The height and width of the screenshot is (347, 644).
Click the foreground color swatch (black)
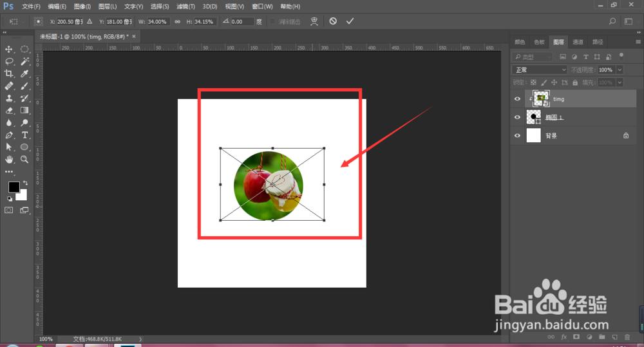point(14,187)
